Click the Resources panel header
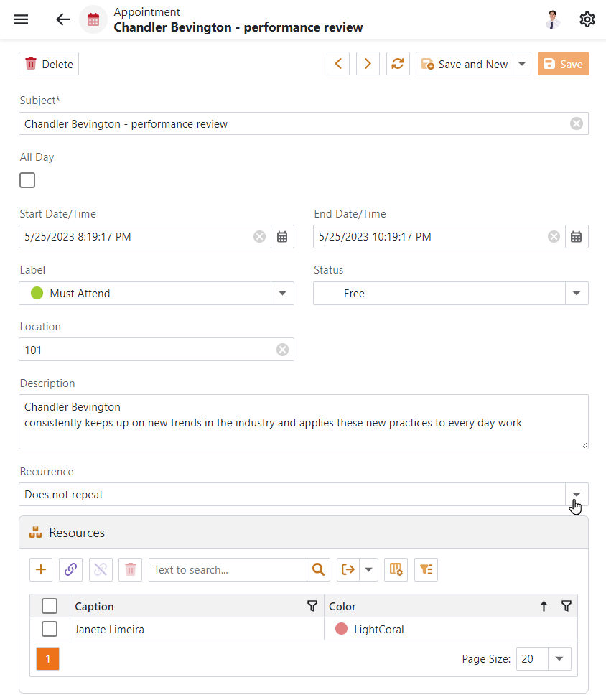This screenshot has height=700, width=606. (x=304, y=533)
